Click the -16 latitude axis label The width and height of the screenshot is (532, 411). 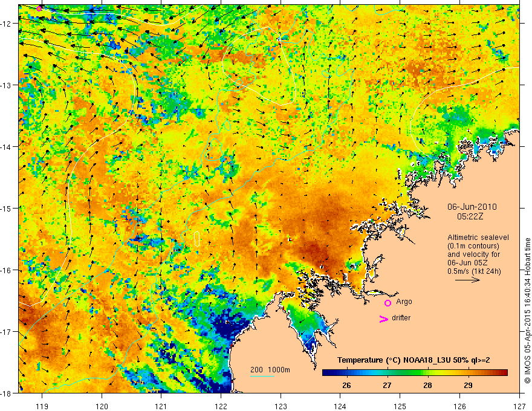[7, 270]
